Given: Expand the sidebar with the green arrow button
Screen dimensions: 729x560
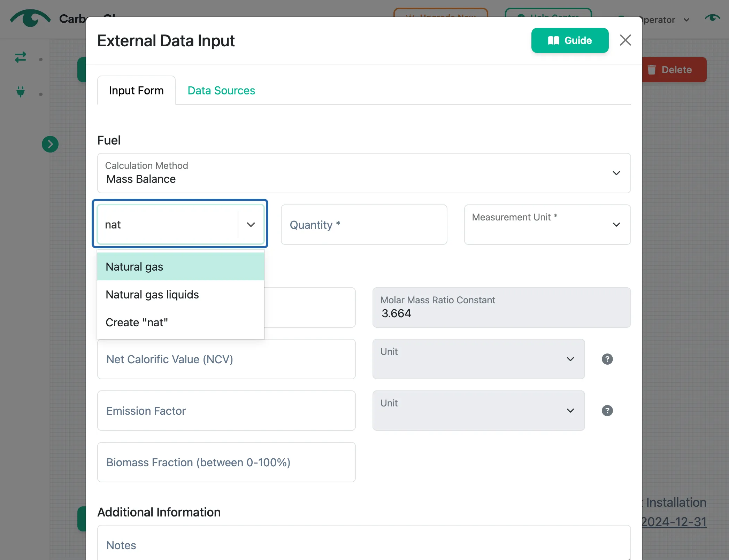Looking at the screenshot, I should pyautogui.click(x=50, y=144).
